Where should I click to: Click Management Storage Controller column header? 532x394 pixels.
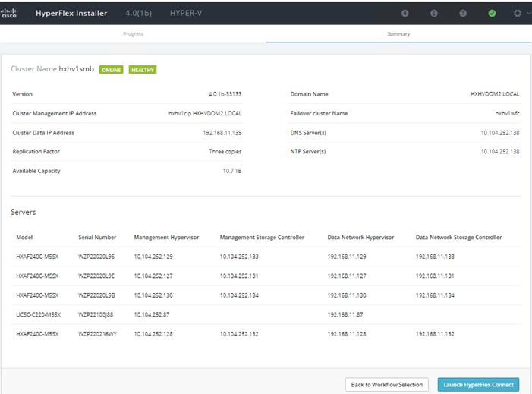click(x=262, y=237)
